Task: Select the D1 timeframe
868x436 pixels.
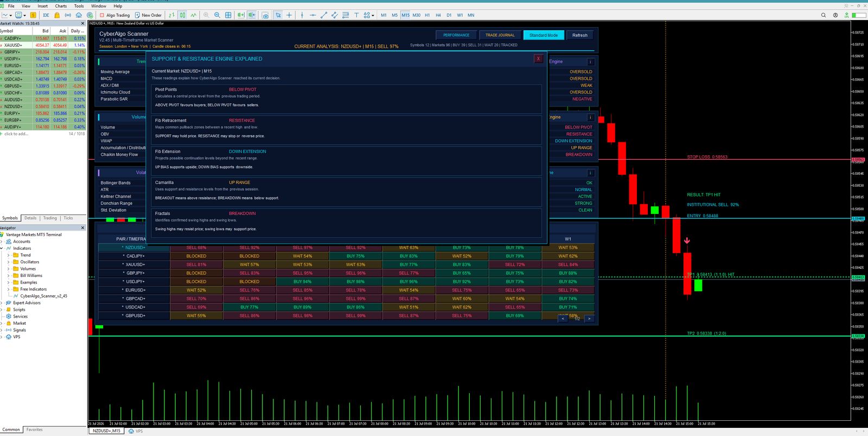Action: tap(449, 15)
